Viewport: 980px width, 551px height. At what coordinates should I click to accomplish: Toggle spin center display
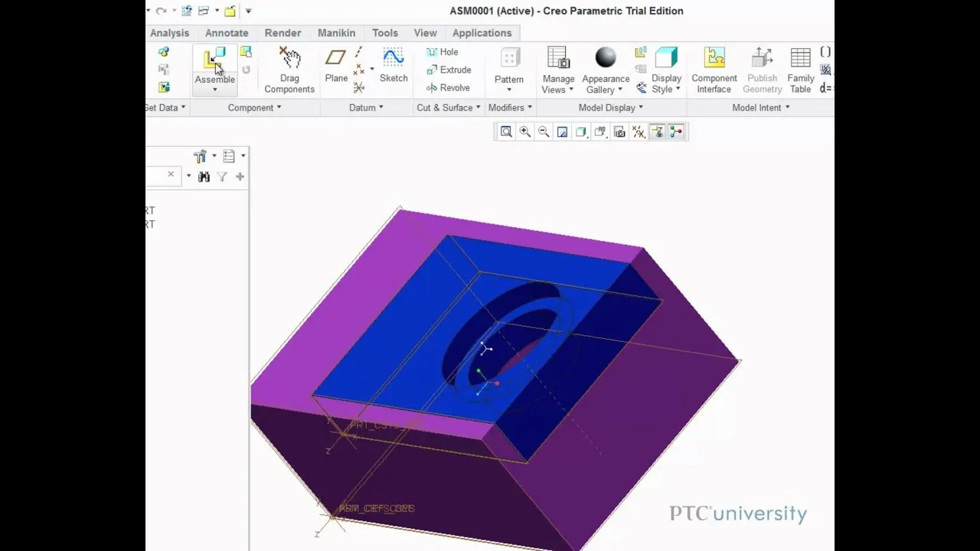[x=676, y=132]
